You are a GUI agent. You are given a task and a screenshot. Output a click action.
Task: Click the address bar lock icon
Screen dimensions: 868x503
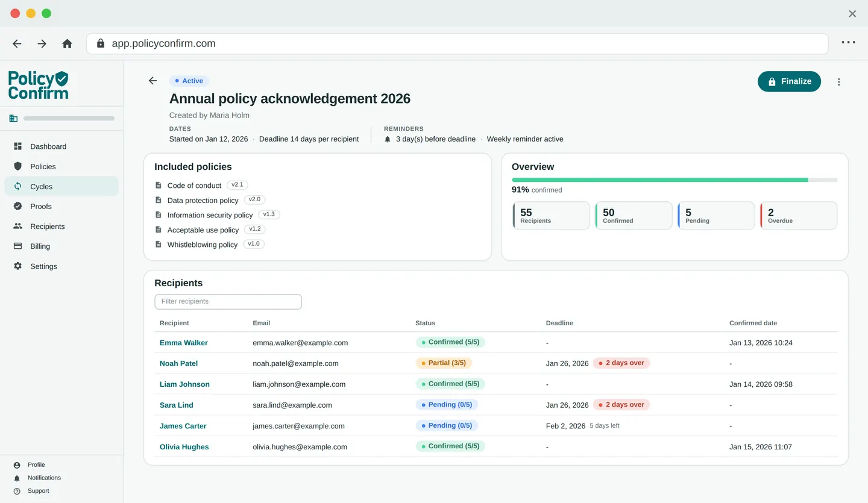[101, 43]
